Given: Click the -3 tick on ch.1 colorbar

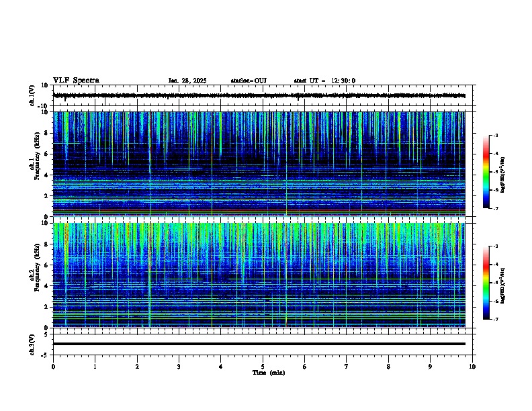Looking at the screenshot, I should point(496,136).
